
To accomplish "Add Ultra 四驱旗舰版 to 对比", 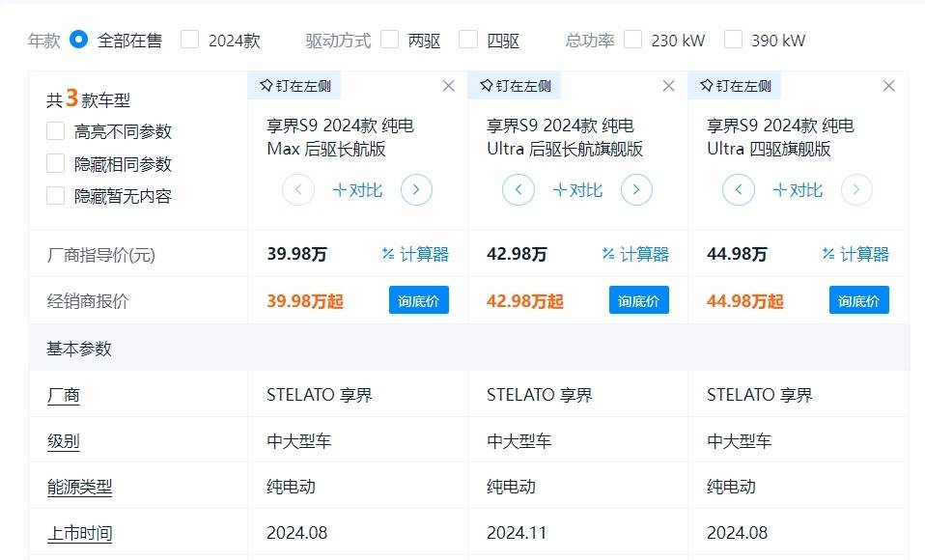I will (x=798, y=190).
